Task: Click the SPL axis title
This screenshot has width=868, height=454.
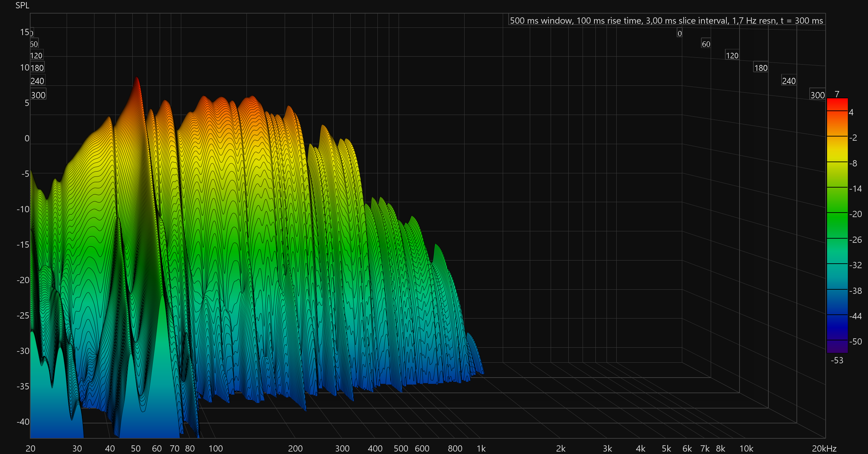Action: tap(22, 6)
